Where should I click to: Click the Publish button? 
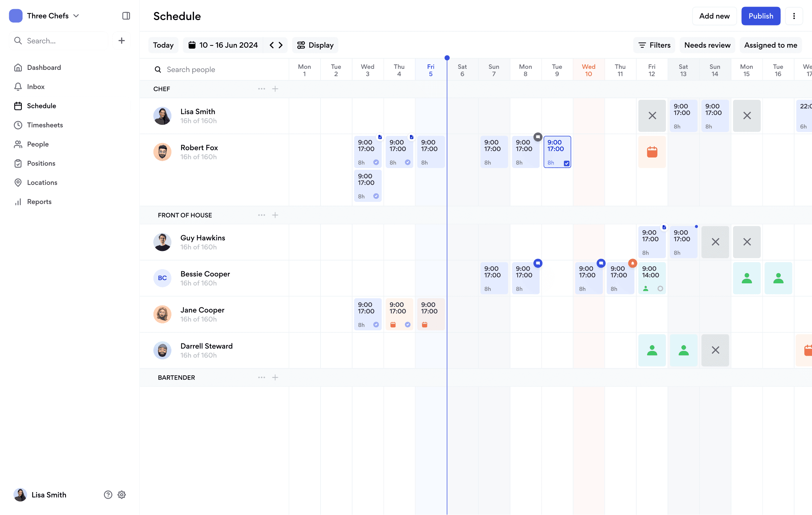point(761,16)
